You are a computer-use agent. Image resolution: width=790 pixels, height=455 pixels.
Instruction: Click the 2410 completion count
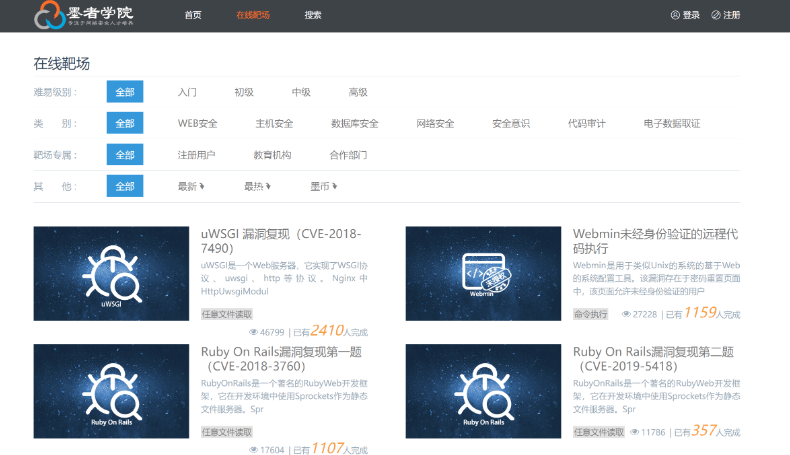(x=327, y=331)
